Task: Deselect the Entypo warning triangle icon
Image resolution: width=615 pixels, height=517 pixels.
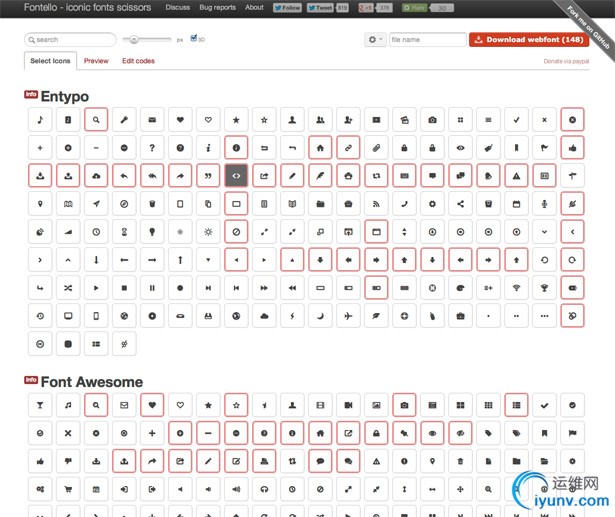Action: tap(517, 176)
